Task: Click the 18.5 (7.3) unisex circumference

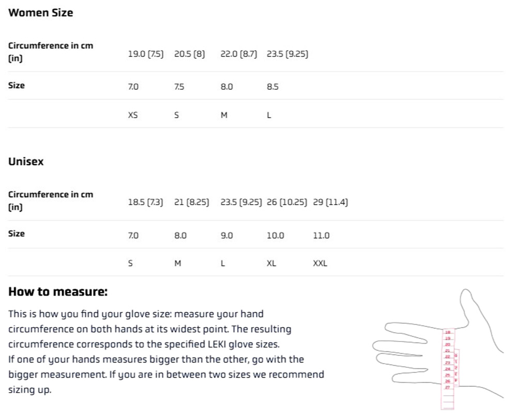Action: coord(145,203)
